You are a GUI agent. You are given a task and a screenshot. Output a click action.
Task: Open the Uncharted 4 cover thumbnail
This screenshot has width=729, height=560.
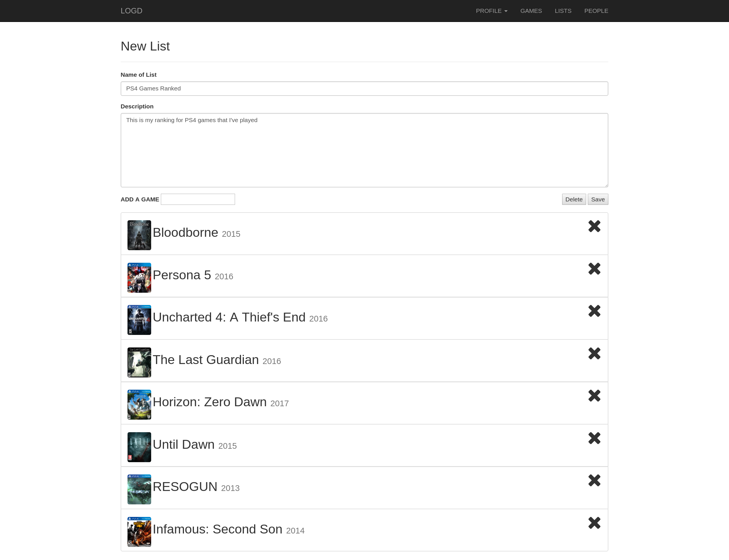[139, 320]
